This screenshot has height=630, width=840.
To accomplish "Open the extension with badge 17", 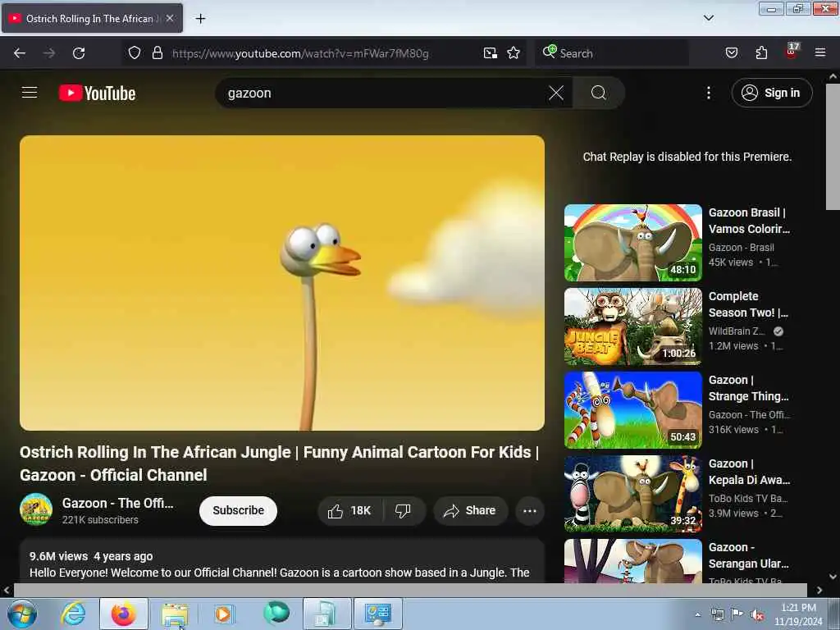I will [x=792, y=52].
